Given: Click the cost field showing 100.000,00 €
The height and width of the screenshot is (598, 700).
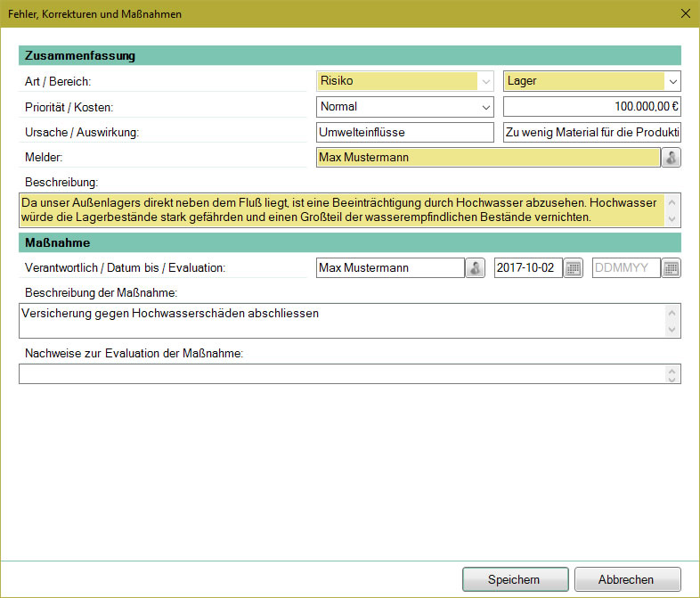Looking at the screenshot, I should [591, 107].
